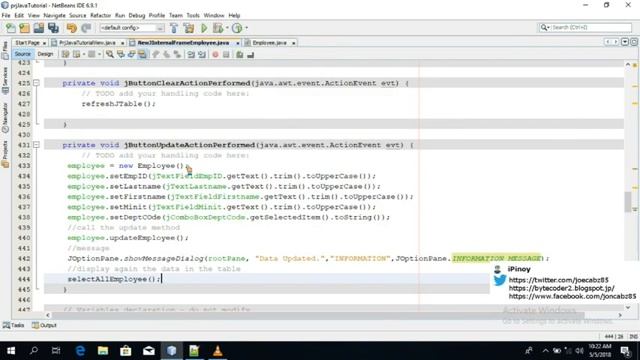The image size is (640, 360).
Task: Open the Tools menu
Action: pyautogui.click(x=193, y=16)
